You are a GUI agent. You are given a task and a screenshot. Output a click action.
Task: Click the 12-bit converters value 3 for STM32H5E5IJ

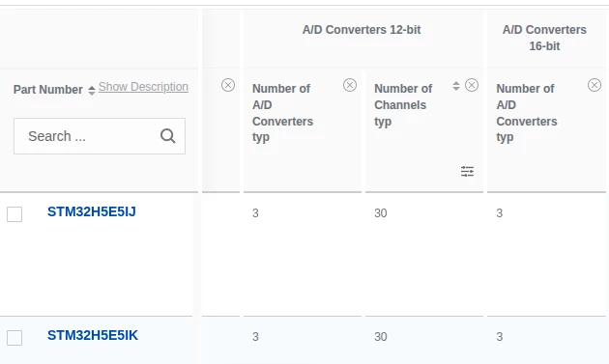pyautogui.click(x=255, y=213)
